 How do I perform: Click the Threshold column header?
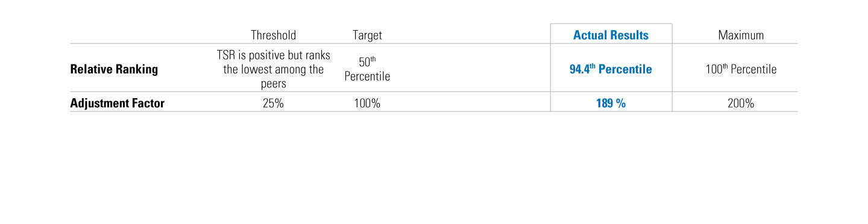coord(273,36)
